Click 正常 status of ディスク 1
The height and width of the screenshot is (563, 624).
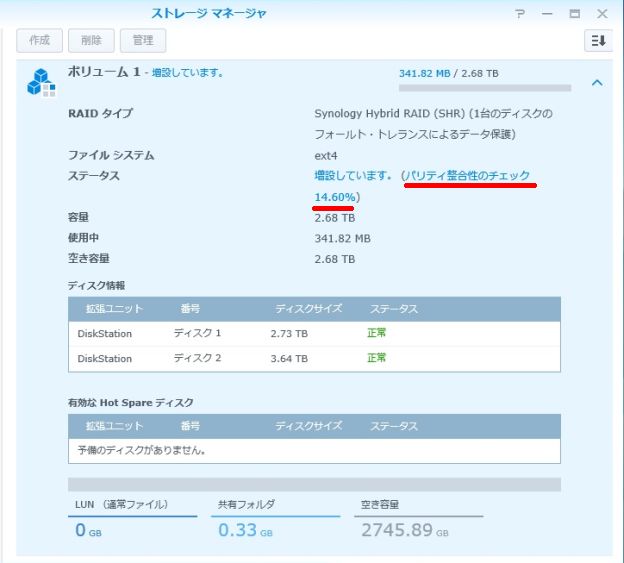(376, 333)
